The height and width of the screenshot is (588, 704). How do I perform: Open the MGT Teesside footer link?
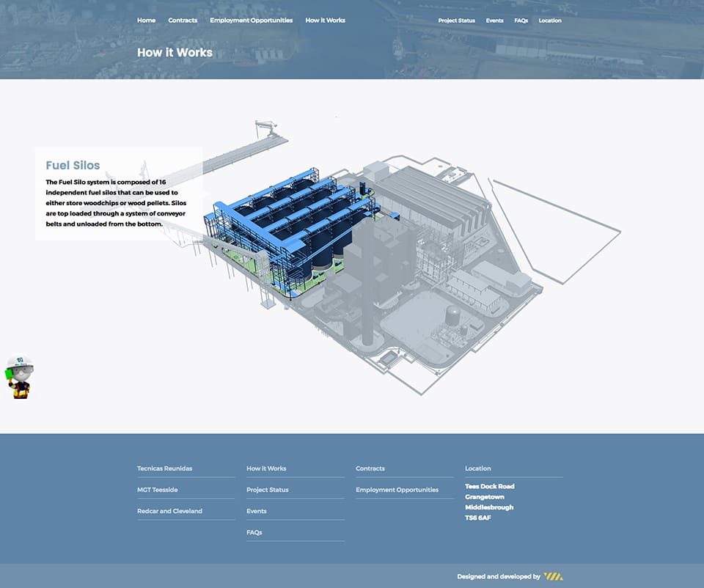tap(157, 490)
